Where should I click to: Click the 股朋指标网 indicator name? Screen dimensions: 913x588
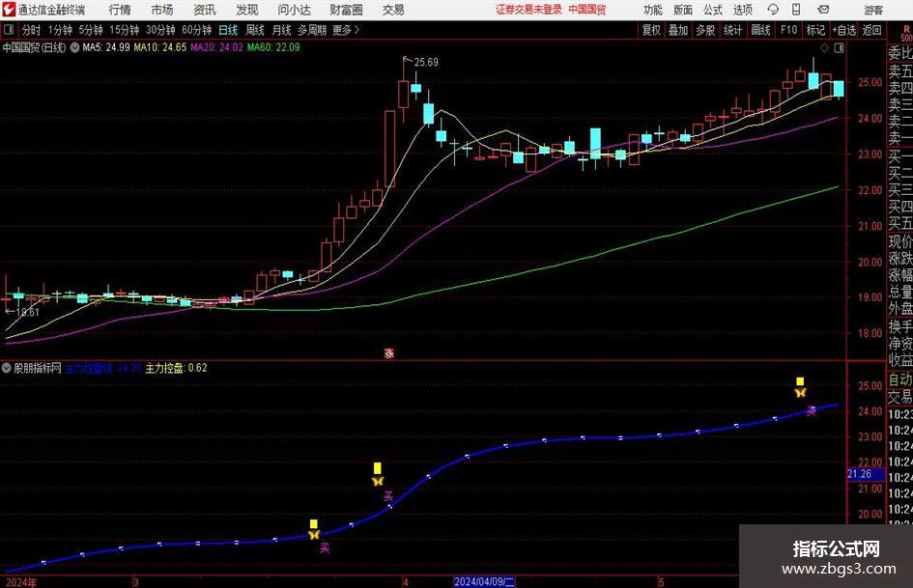pos(38,368)
